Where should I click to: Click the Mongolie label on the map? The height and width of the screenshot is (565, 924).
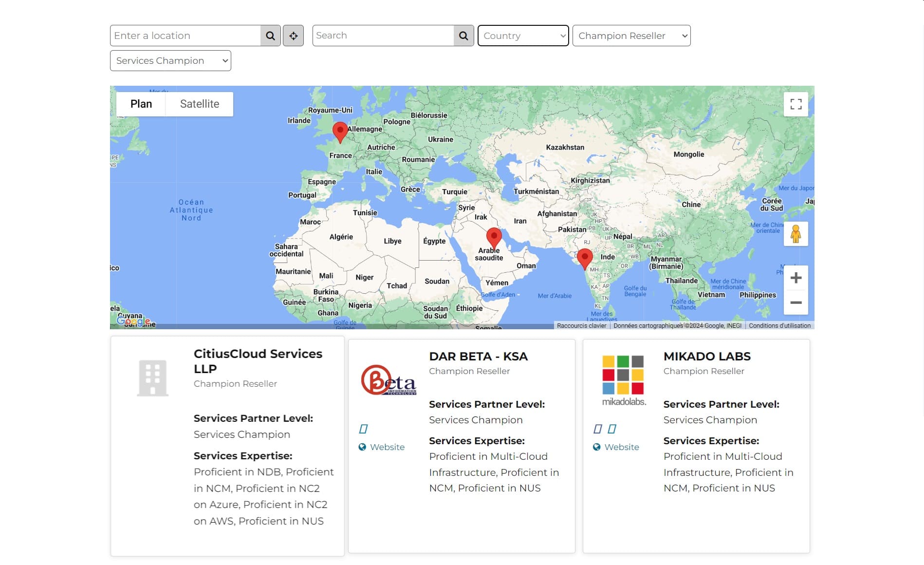(689, 154)
